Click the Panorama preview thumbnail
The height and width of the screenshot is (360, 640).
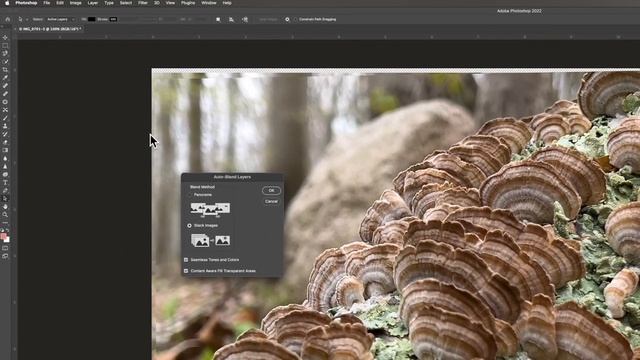(210, 209)
